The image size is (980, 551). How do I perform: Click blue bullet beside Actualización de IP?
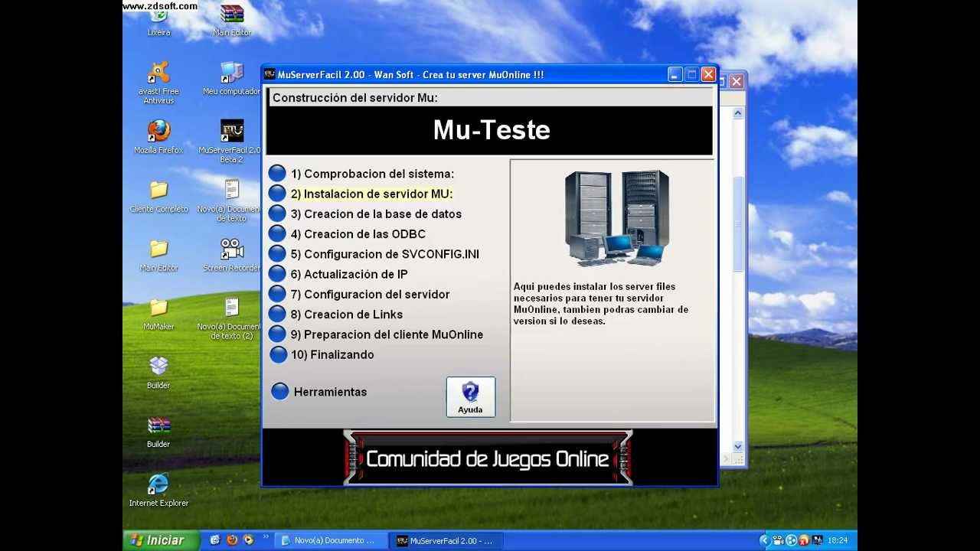pyautogui.click(x=277, y=274)
